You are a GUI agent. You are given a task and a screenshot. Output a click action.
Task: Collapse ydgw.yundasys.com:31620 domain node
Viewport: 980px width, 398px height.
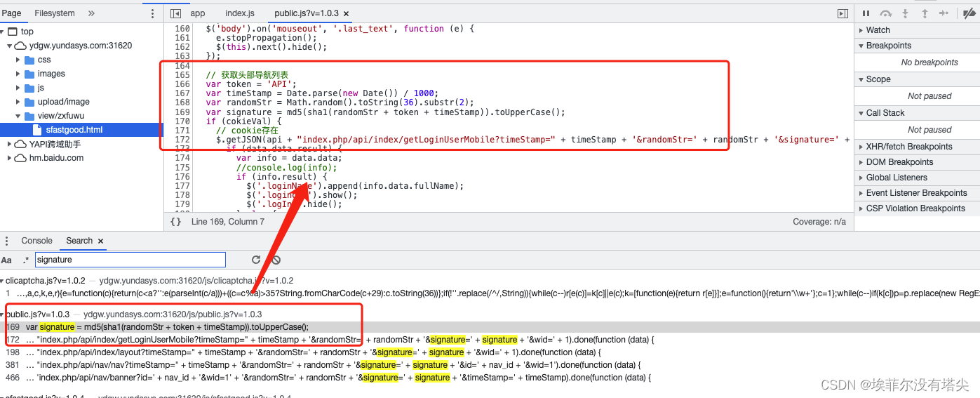tap(9, 46)
